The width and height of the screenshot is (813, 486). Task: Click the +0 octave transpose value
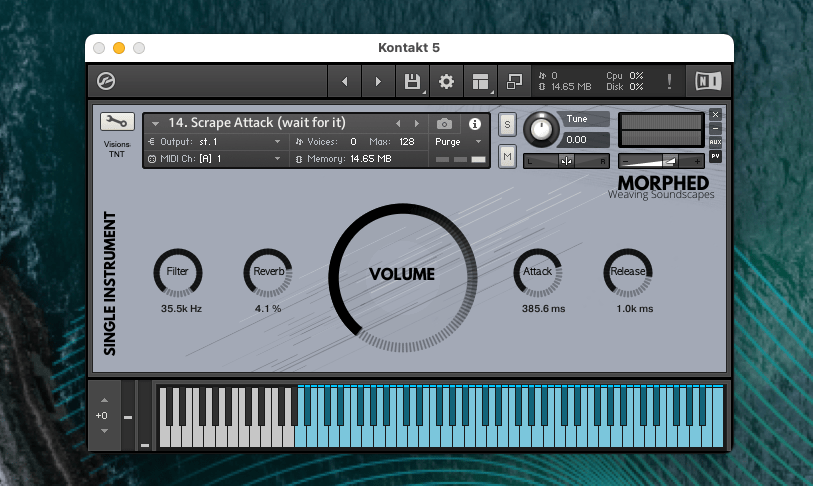click(102, 415)
